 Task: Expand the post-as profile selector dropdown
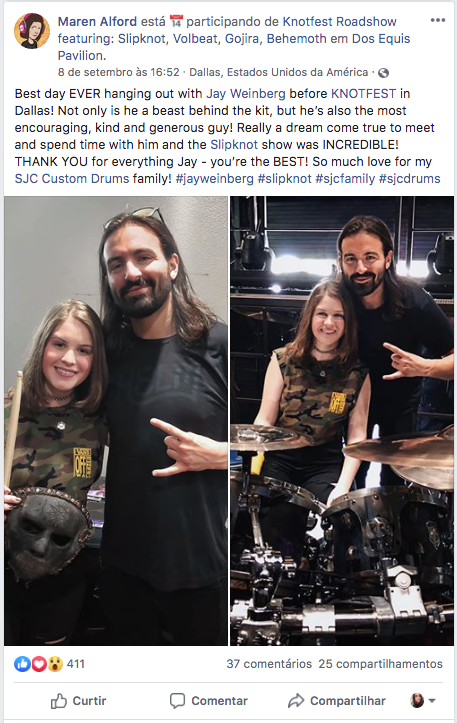pos(423,701)
